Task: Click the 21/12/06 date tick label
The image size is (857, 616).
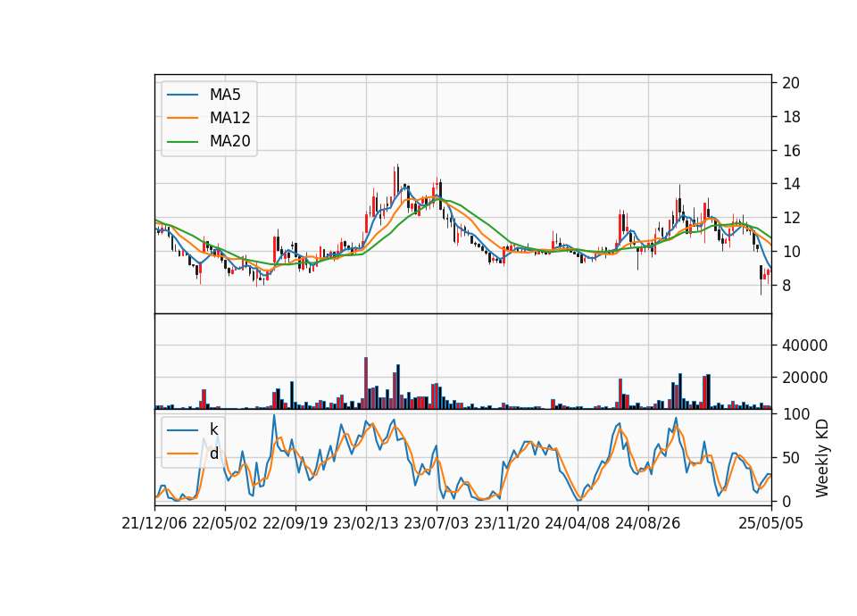Action: (154, 523)
